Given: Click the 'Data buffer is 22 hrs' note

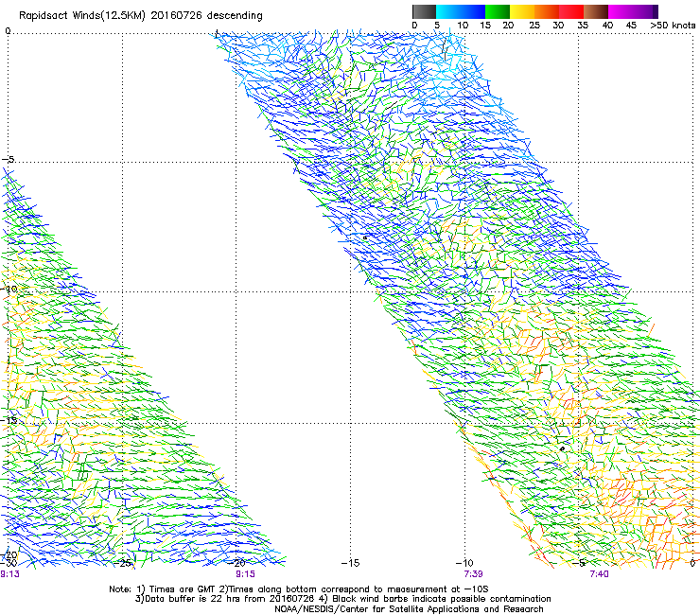Looking at the screenshot, I should click(224, 599).
